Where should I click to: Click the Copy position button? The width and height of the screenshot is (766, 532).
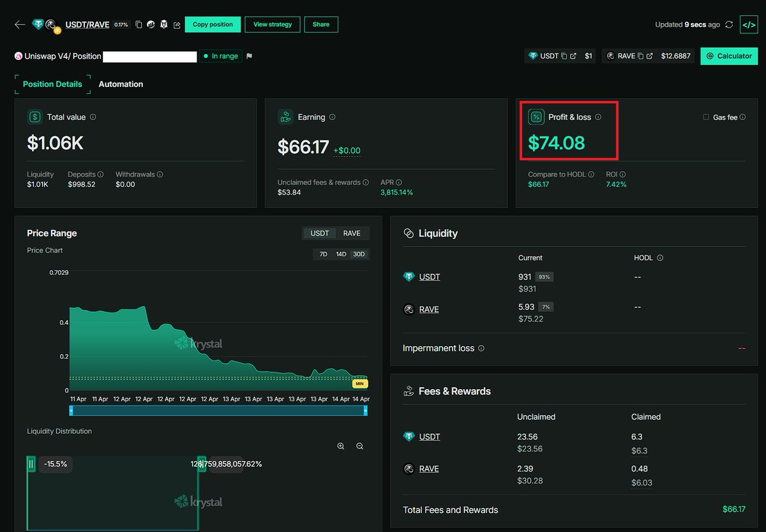coord(213,25)
